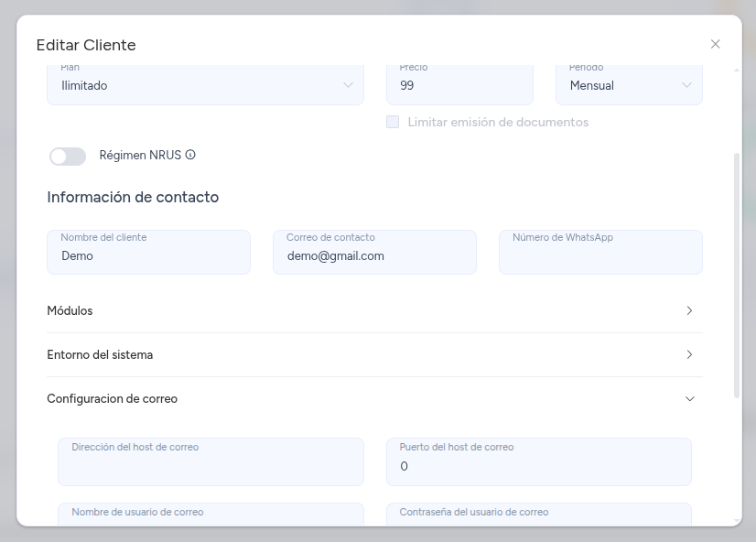Viewport: 756px width, 542px height.
Task: Click the Dirección del host de correo field
Action: pyautogui.click(x=211, y=462)
